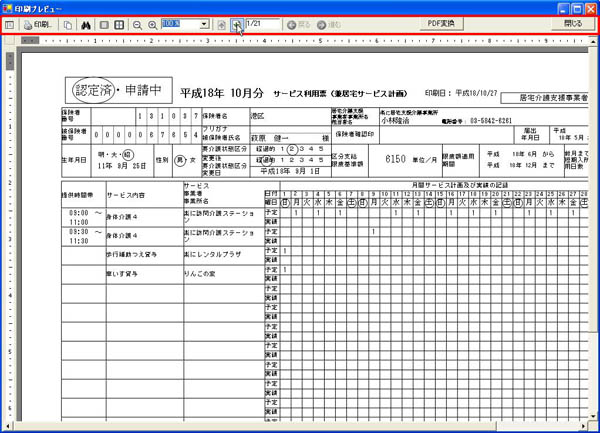Click the 進む forward navigation button
This screenshot has width=600, height=433.
(x=329, y=25)
